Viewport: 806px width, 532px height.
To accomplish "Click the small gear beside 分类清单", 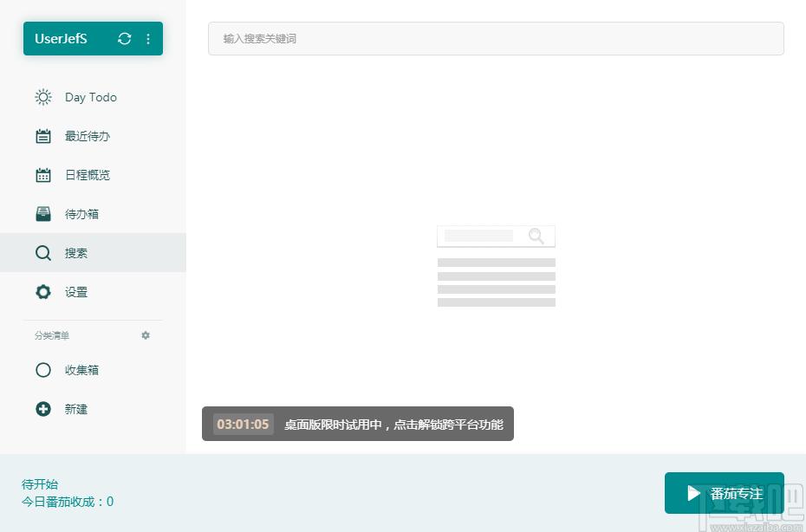I will coord(146,335).
